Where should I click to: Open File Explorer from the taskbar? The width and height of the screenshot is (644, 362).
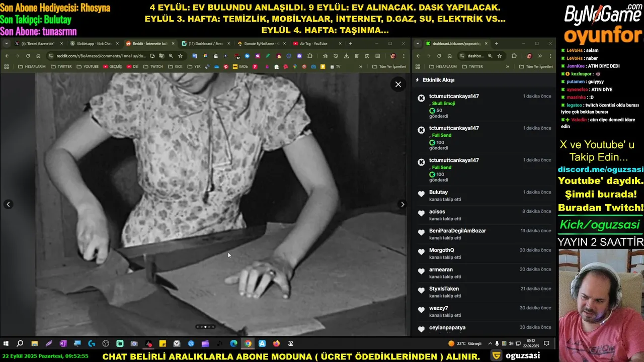pyautogui.click(x=35, y=343)
